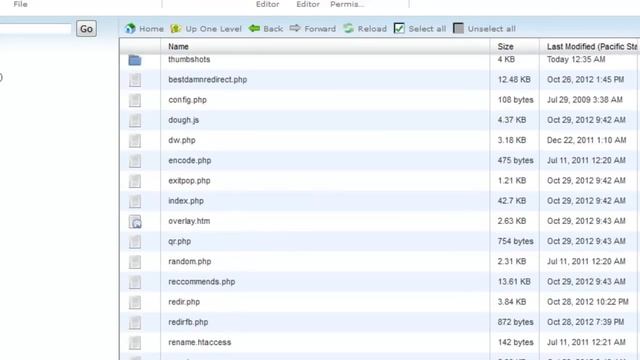Click the Home toolbar icon

130,29
